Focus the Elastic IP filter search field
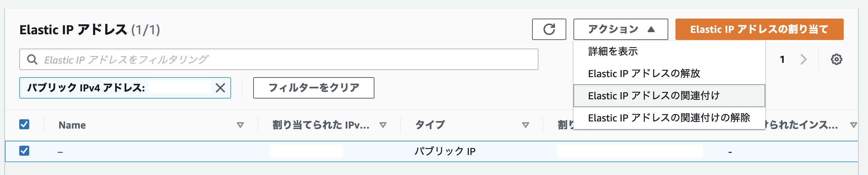The height and width of the screenshot is (175, 868). point(279,59)
